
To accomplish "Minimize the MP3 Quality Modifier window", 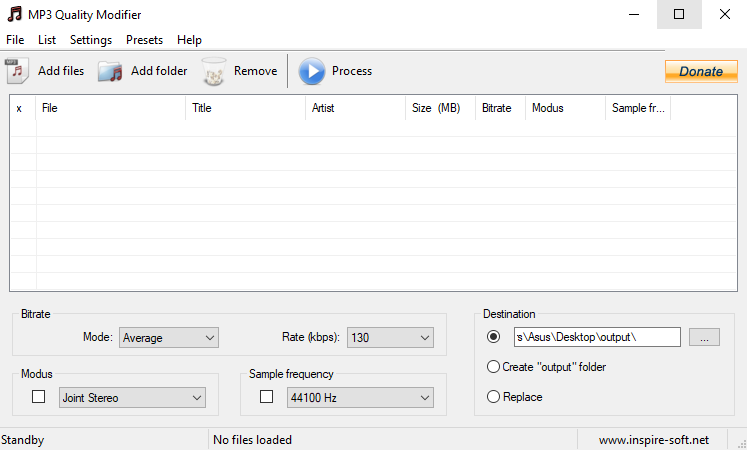I will pos(634,14).
